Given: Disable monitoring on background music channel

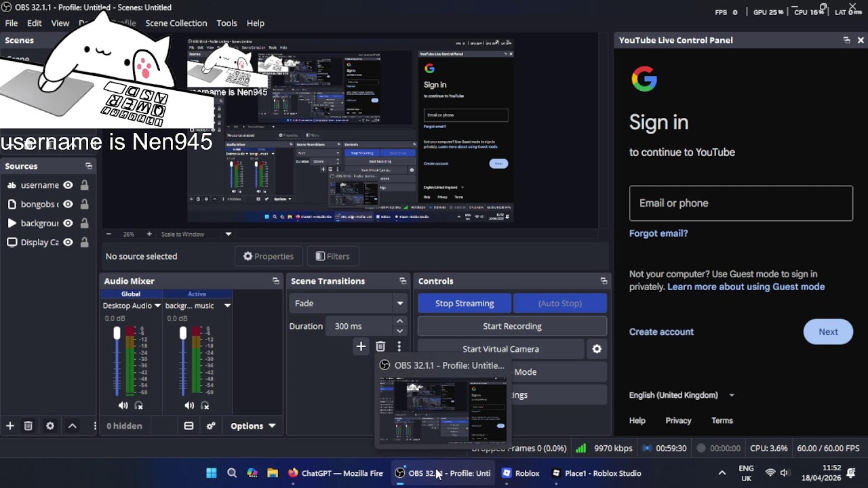Looking at the screenshot, I should coord(205,405).
